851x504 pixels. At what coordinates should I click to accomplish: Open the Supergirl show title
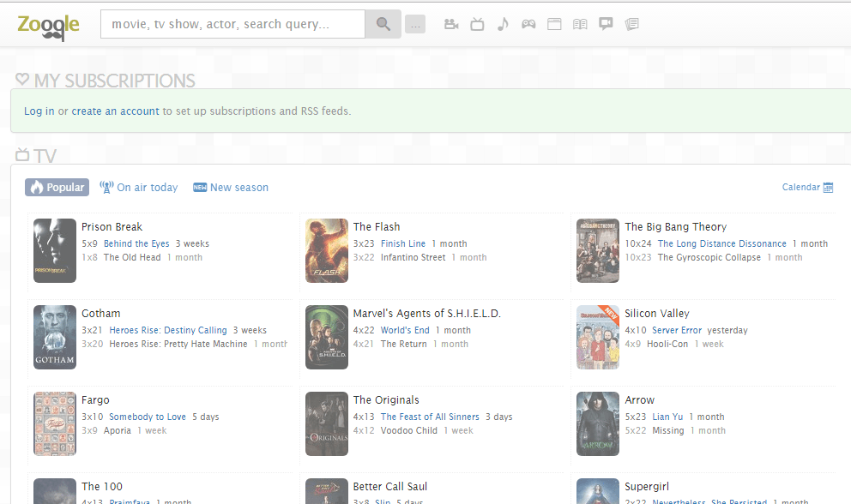pos(647,487)
